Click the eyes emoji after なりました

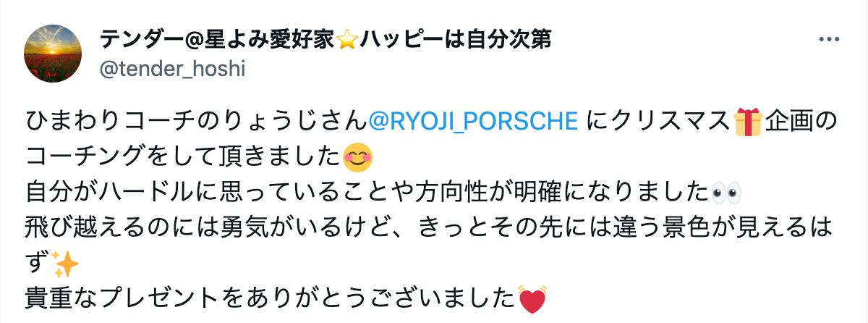coord(726,193)
